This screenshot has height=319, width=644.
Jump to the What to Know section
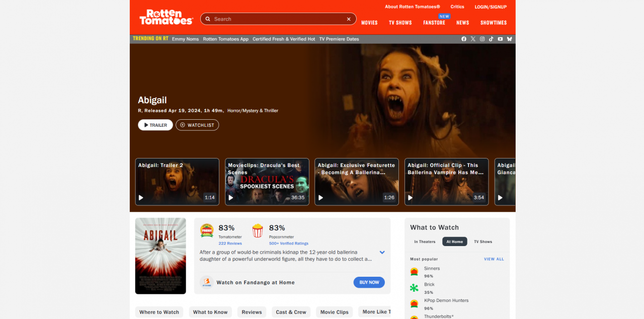210,312
